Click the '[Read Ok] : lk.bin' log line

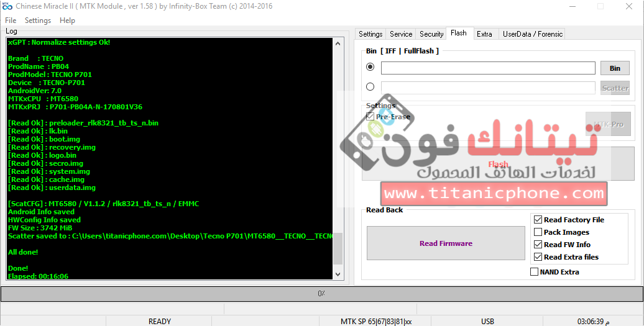[x=38, y=131]
